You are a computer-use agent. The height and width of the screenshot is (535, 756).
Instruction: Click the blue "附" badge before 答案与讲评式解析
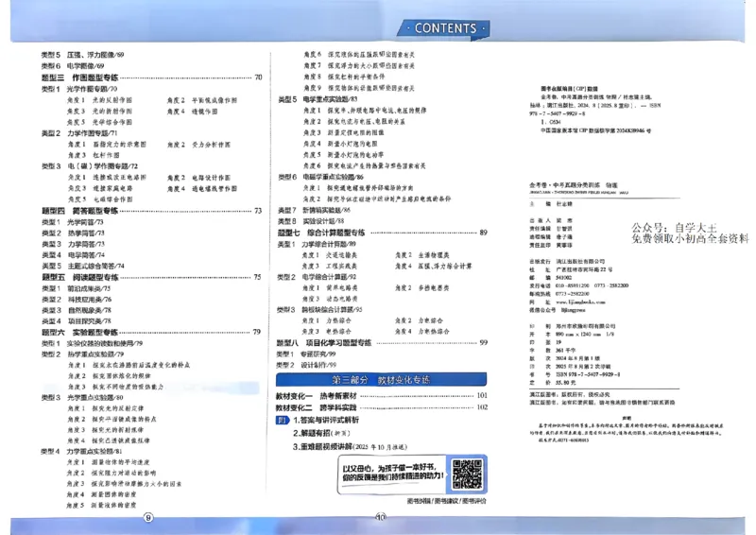click(282, 421)
